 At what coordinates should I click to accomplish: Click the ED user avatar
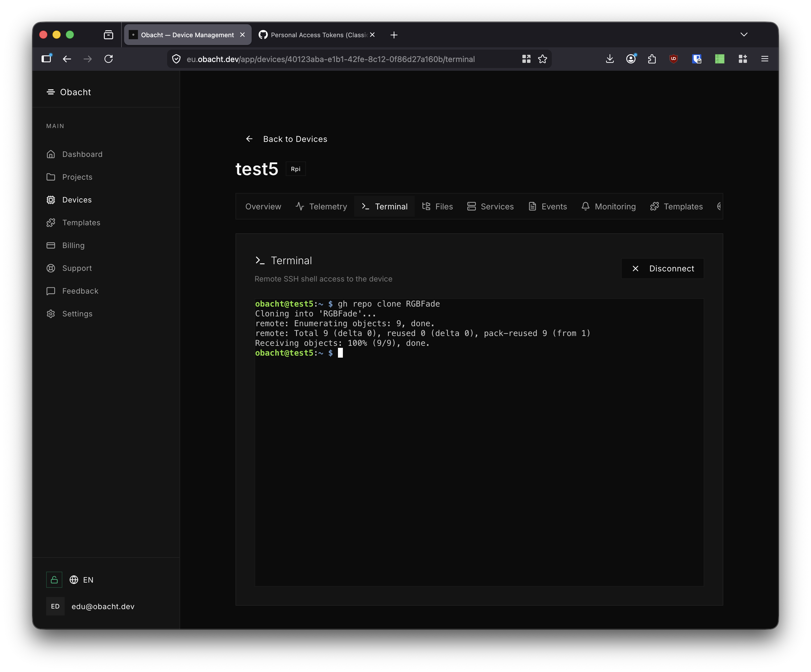(55, 606)
